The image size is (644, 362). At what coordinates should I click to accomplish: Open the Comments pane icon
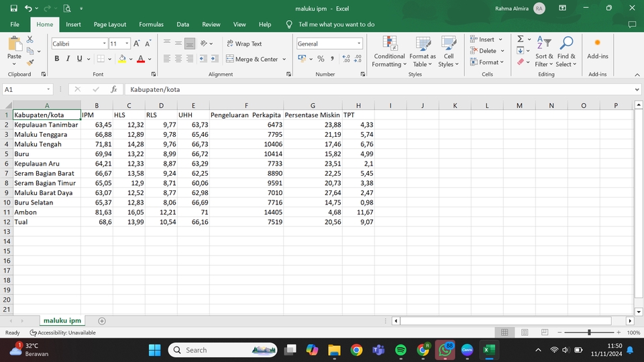[632, 25]
